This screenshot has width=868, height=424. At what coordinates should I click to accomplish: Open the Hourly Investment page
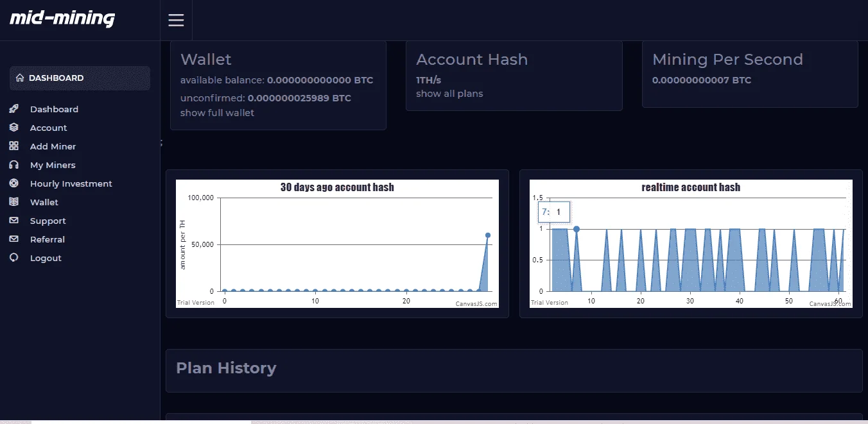tap(71, 183)
